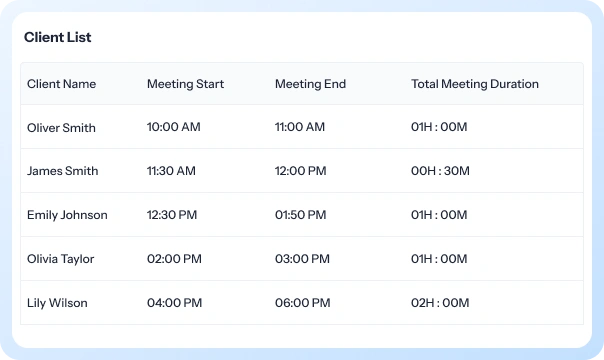Click the Meeting Start column header
Viewport: 604px width, 360px height.
pyautogui.click(x=185, y=84)
